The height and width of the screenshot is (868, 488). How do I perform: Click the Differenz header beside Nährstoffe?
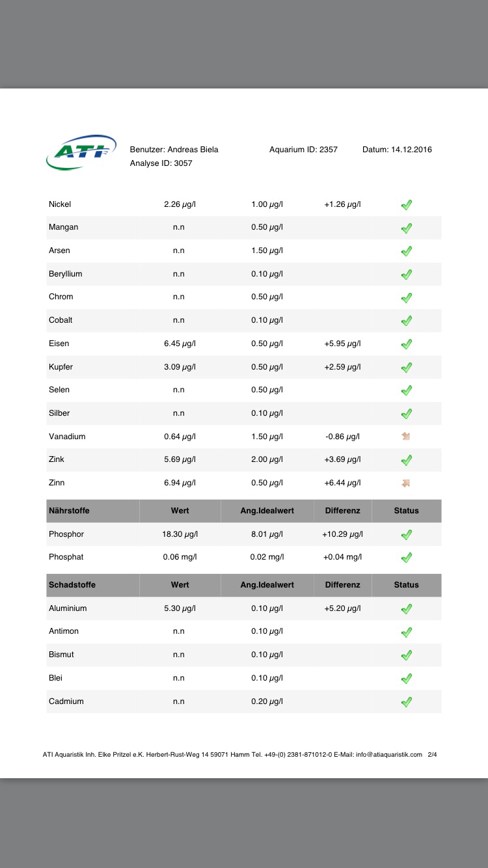tap(342, 511)
